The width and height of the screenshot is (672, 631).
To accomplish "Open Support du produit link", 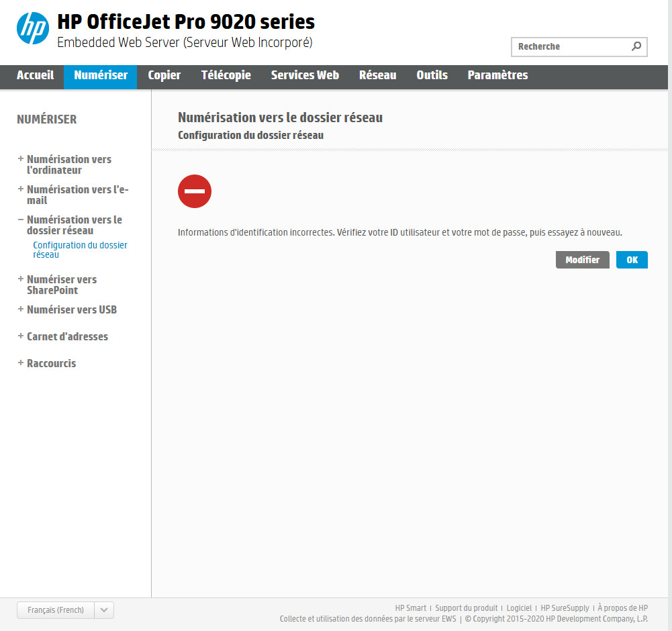I will click(x=467, y=608).
